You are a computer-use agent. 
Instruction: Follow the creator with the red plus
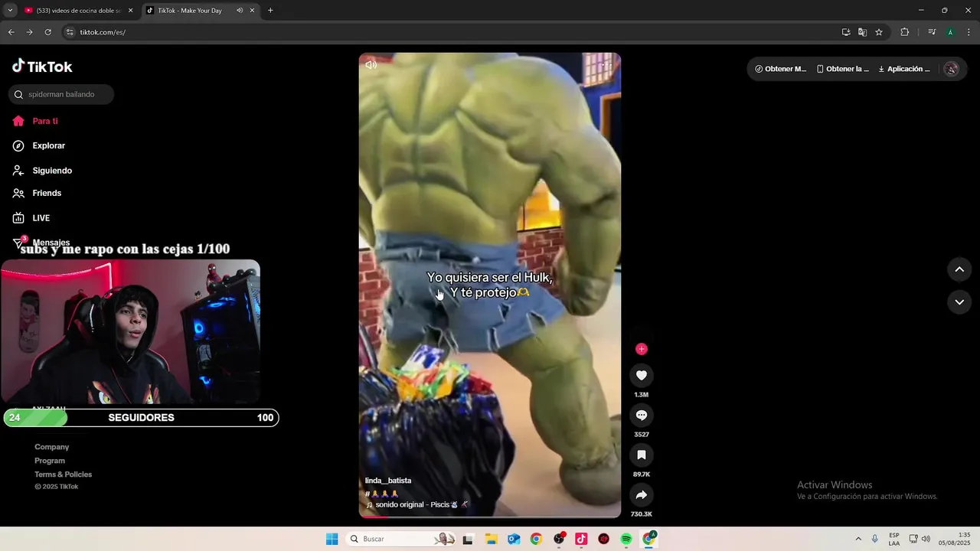[x=642, y=349]
